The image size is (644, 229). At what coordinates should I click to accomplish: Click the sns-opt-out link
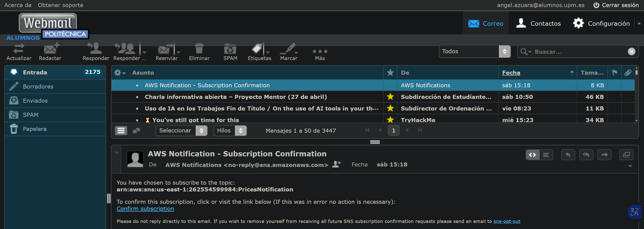click(507, 221)
